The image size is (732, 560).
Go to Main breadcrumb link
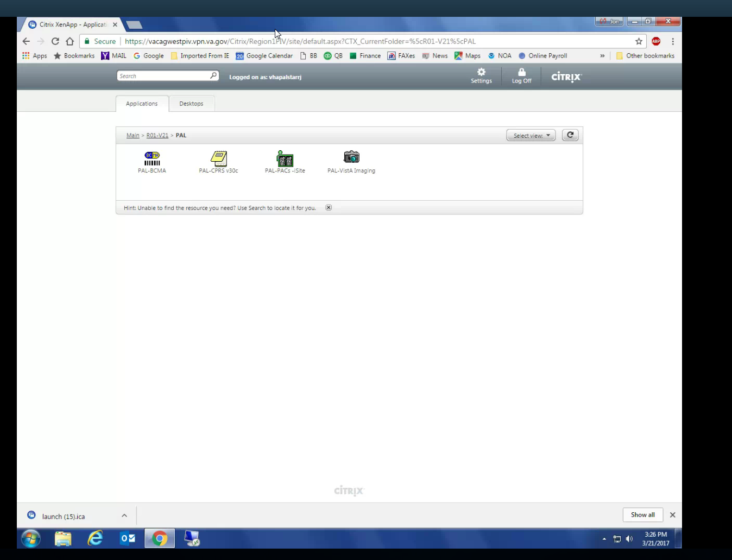[x=133, y=135]
